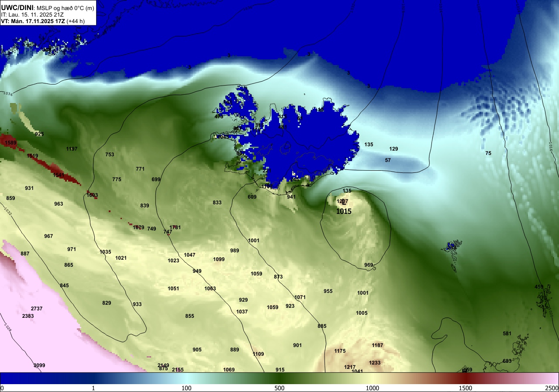559x392 pixels.
Task: Select the height value 933
Action: (x=137, y=304)
